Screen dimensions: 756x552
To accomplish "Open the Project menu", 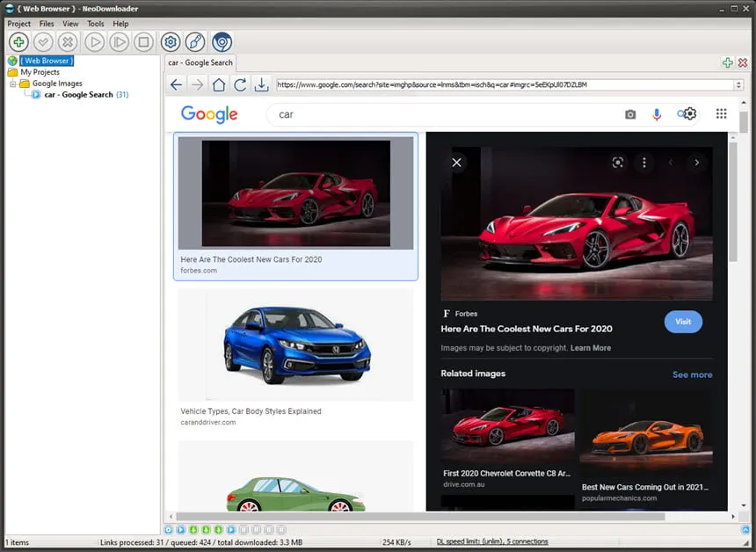I will (x=18, y=24).
